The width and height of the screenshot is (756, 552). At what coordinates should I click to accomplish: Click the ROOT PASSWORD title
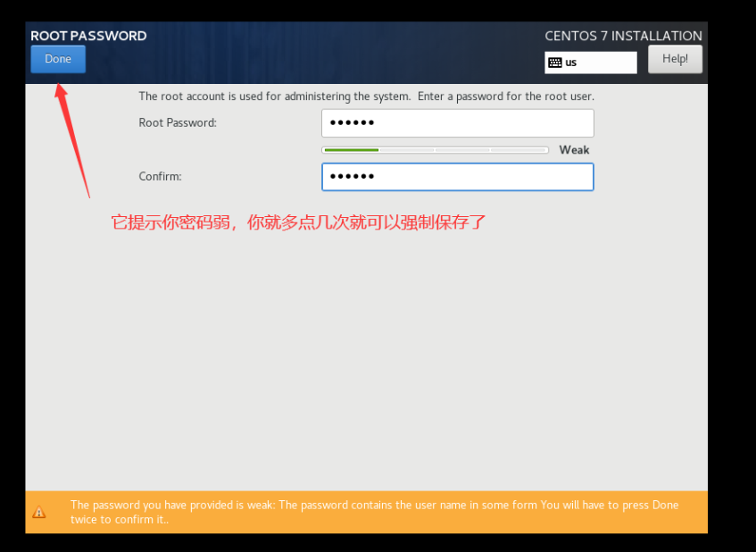(x=88, y=36)
